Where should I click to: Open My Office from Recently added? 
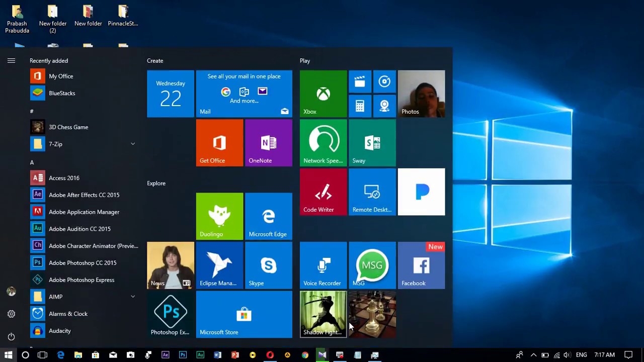click(x=84, y=76)
